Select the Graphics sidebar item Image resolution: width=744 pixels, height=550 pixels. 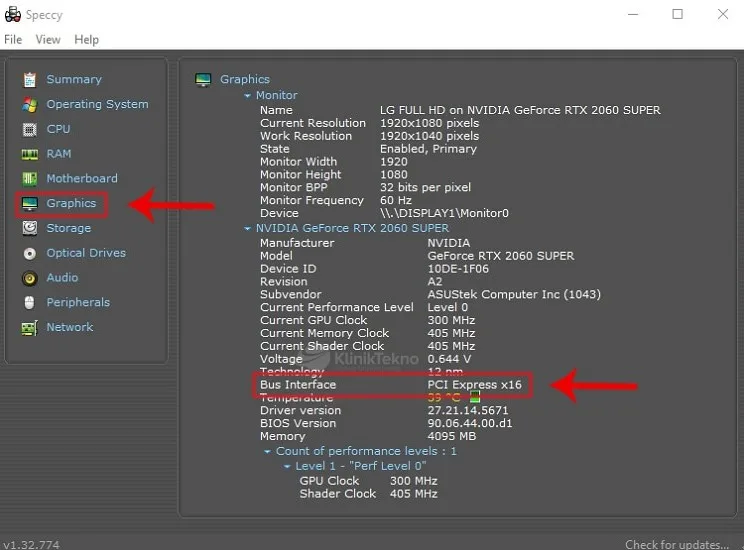(71, 203)
